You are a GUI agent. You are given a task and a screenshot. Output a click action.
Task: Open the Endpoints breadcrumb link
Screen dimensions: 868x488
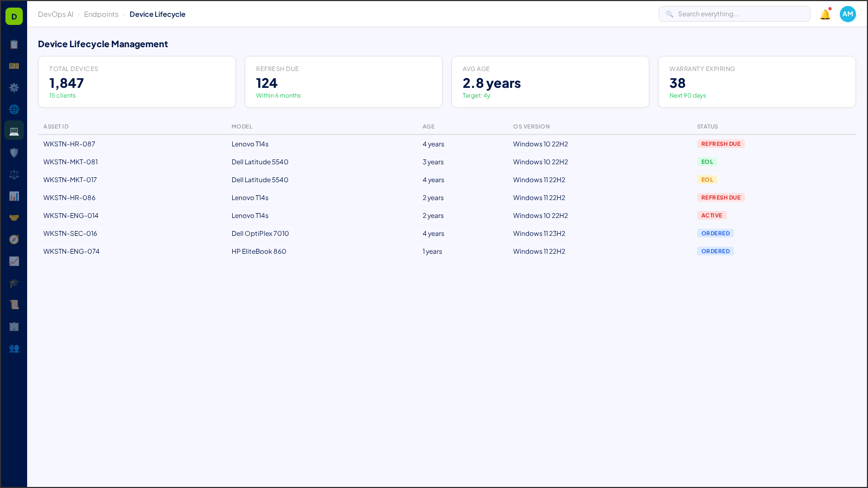101,14
